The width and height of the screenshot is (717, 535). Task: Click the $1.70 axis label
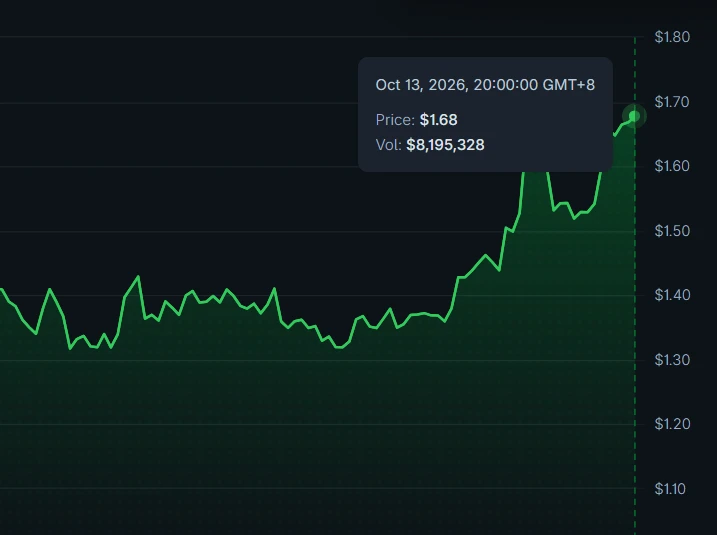[x=672, y=102]
